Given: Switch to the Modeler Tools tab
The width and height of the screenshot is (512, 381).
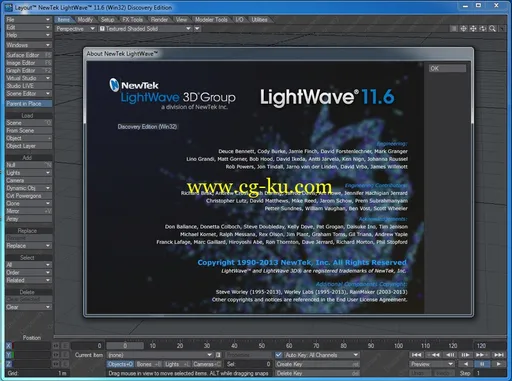Looking at the screenshot, I should (x=211, y=20).
